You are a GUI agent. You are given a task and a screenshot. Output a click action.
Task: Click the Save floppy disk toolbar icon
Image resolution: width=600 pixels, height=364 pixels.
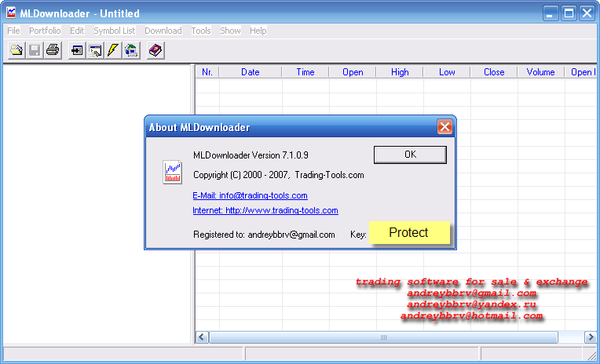click(x=35, y=50)
